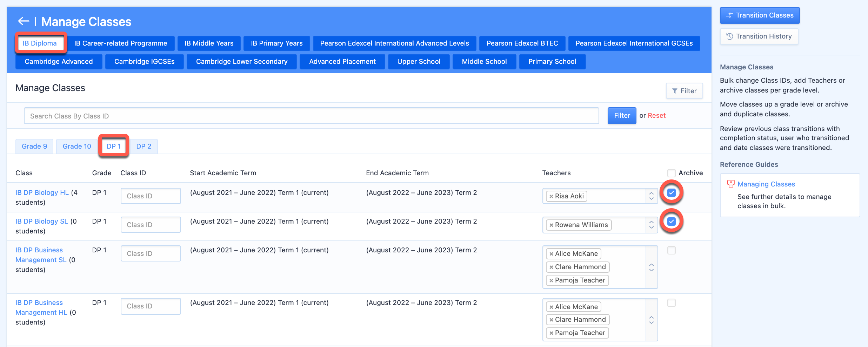This screenshot has height=347, width=868.
Task: Open IB DP Business Management SL class
Action: [x=41, y=255]
